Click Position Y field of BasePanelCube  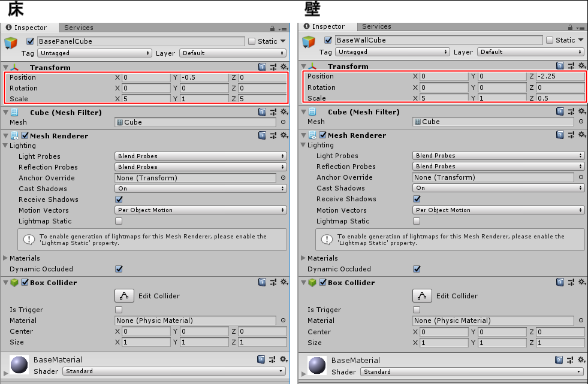click(x=204, y=77)
